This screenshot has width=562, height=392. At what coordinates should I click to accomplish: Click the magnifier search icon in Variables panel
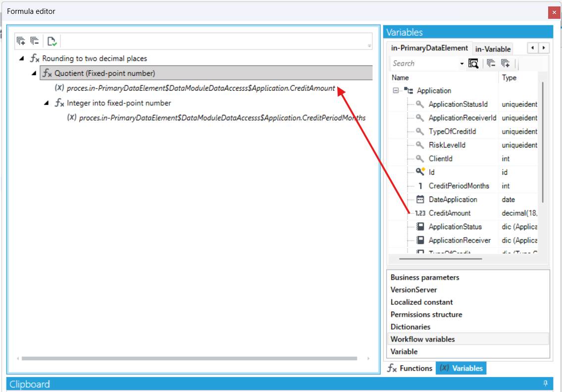point(473,63)
